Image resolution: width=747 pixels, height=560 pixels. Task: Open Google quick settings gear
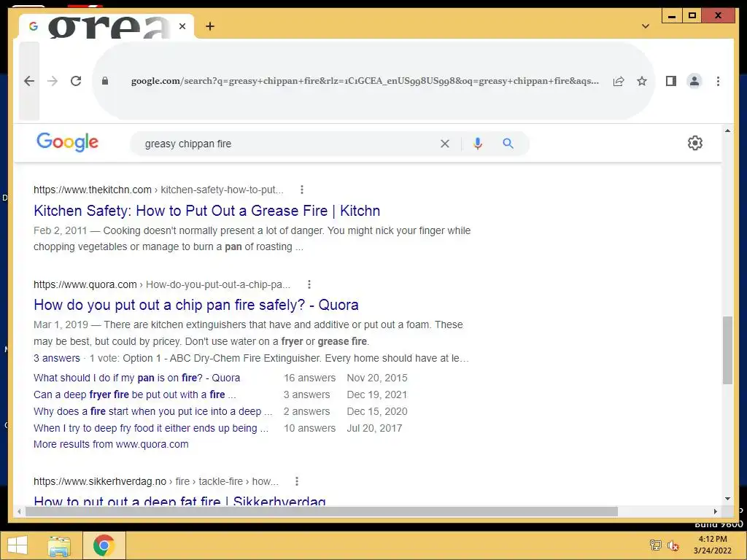pos(695,143)
